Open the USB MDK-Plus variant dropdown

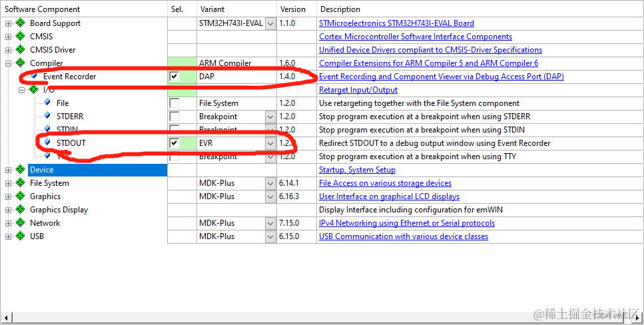(x=270, y=236)
